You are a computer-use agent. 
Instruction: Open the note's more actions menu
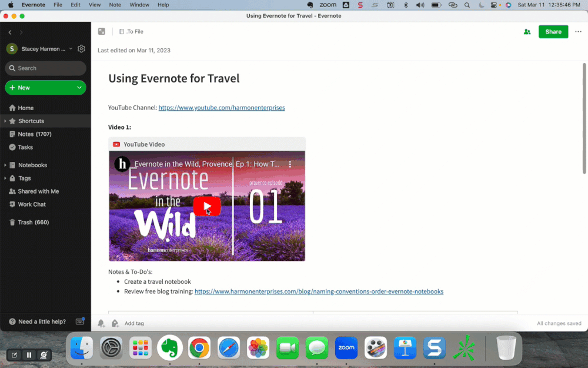tap(578, 32)
